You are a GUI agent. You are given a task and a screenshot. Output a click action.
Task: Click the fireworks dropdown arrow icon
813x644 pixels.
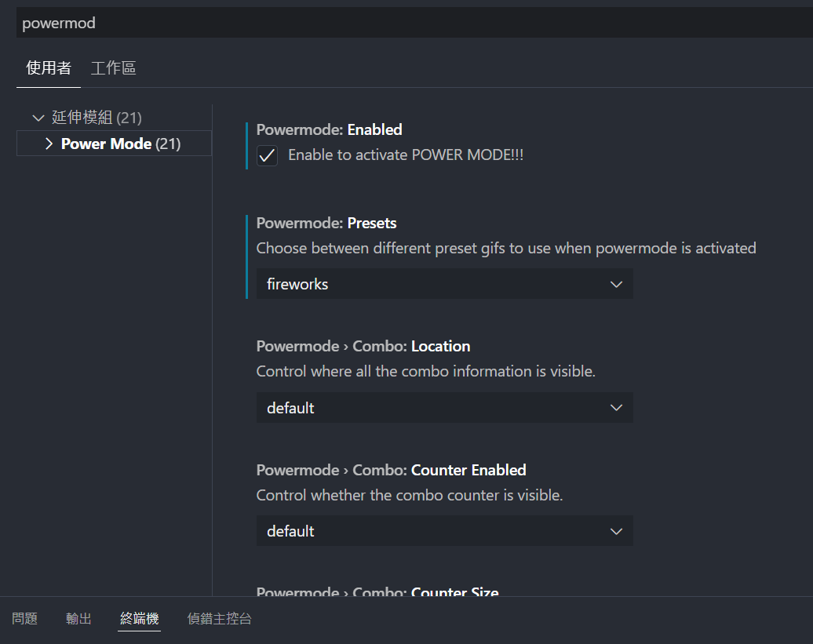(616, 284)
